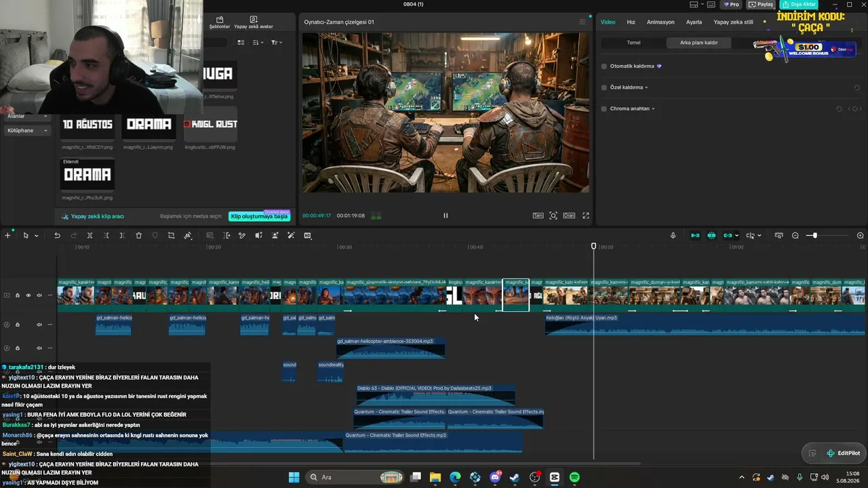Click the split clip tool in timeline toolbar

point(90,236)
